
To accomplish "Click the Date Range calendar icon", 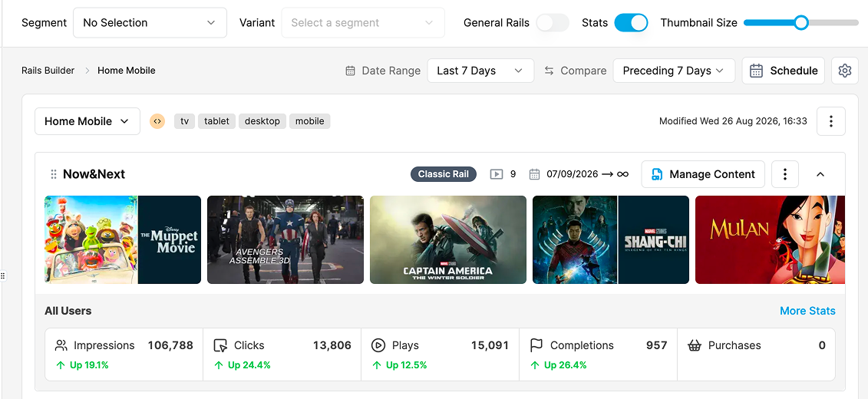I will (351, 71).
